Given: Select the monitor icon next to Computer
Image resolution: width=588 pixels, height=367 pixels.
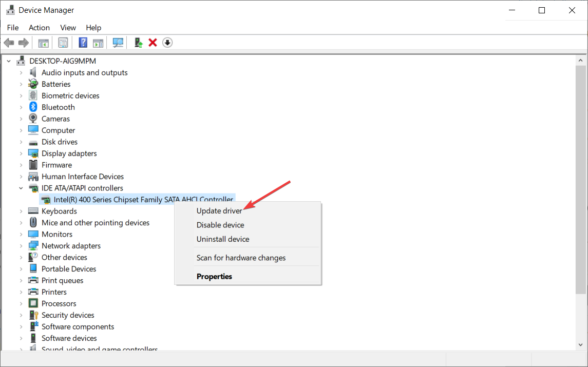Looking at the screenshot, I should coord(33,130).
